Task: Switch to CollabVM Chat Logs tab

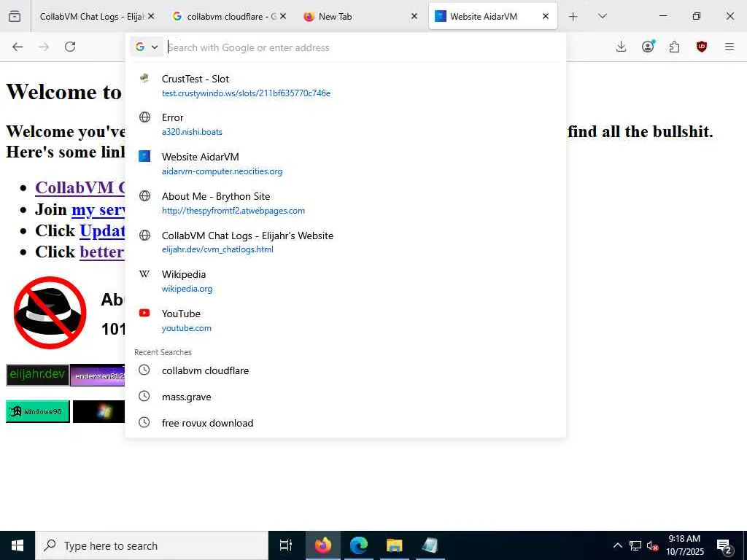Action: [91, 16]
